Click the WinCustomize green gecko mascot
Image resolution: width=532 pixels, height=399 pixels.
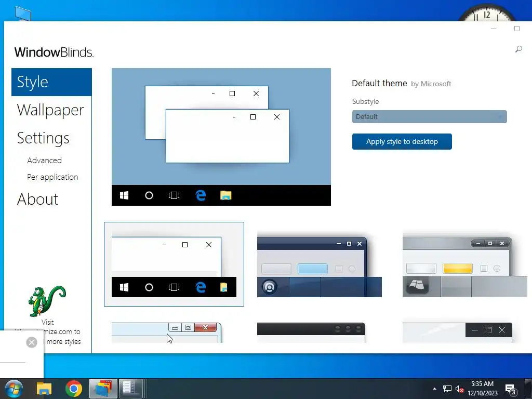pyautogui.click(x=47, y=301)
